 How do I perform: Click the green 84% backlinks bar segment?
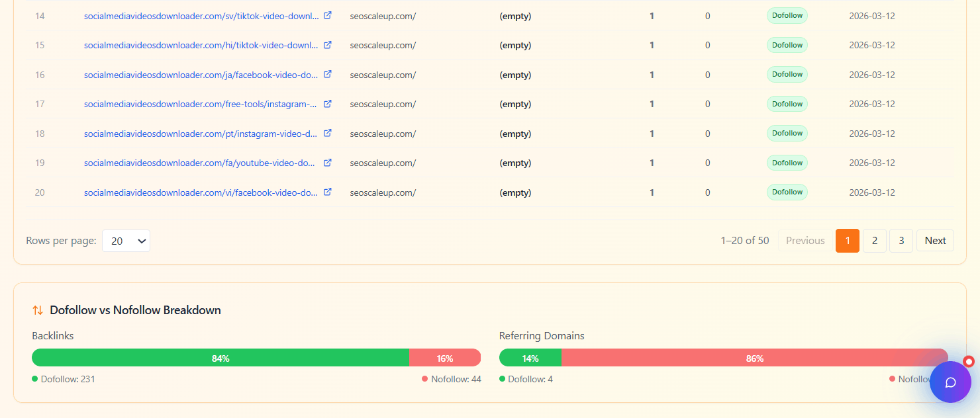(x=220, y=358)
